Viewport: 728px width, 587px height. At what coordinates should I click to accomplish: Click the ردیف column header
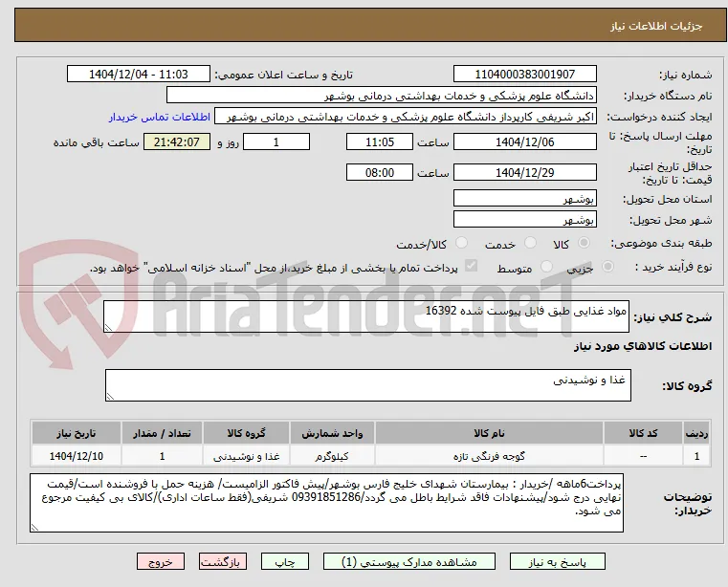(696, 433)
